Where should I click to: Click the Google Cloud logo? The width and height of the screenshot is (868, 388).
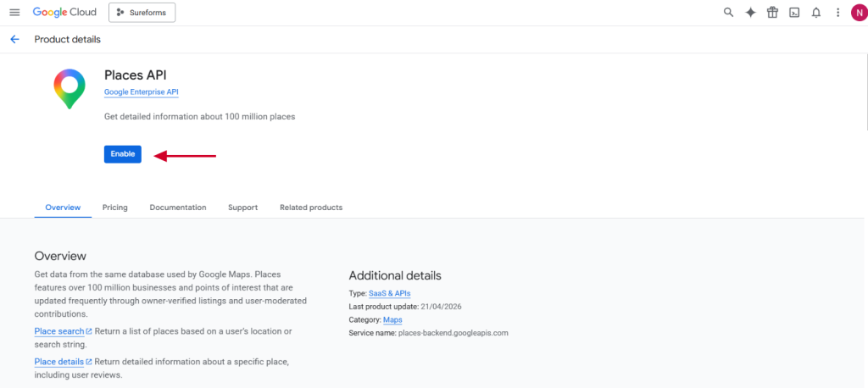tap(64, 12)
